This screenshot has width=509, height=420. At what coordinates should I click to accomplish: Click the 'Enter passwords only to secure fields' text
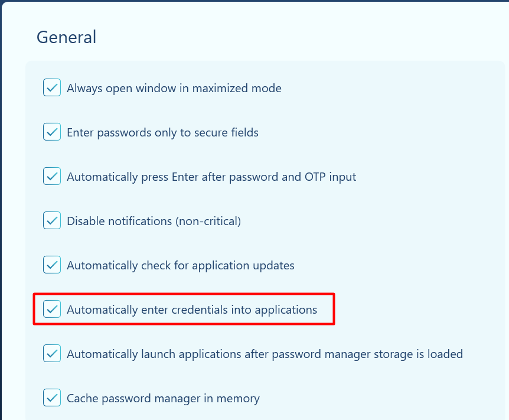point(162,133)
